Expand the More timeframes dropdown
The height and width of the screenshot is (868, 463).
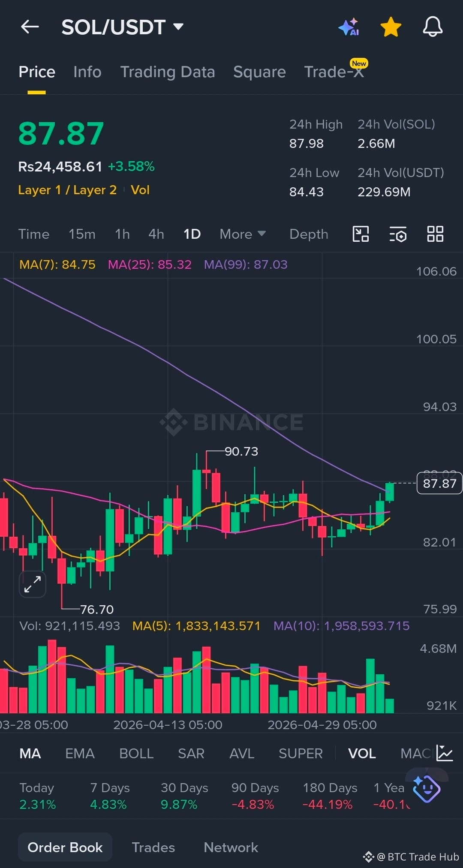(243, 234)
